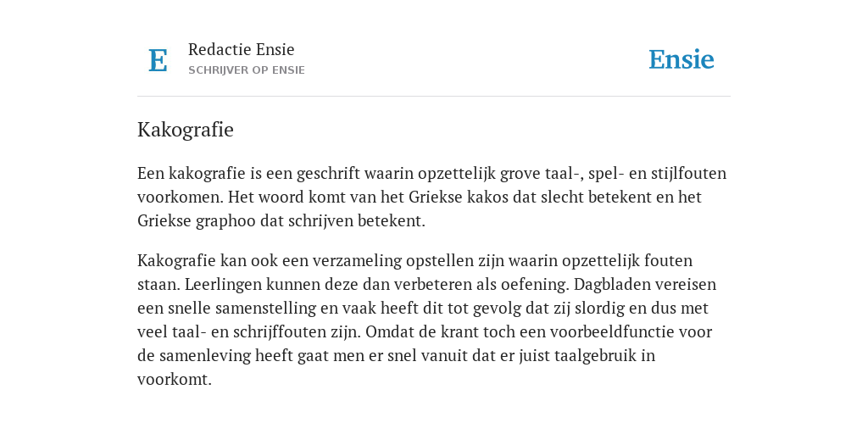The width and height of the screenshot is (868, 434).
Task: Click the first line beginning 'Een kakografie is'
Action: [x=431, y=173]
